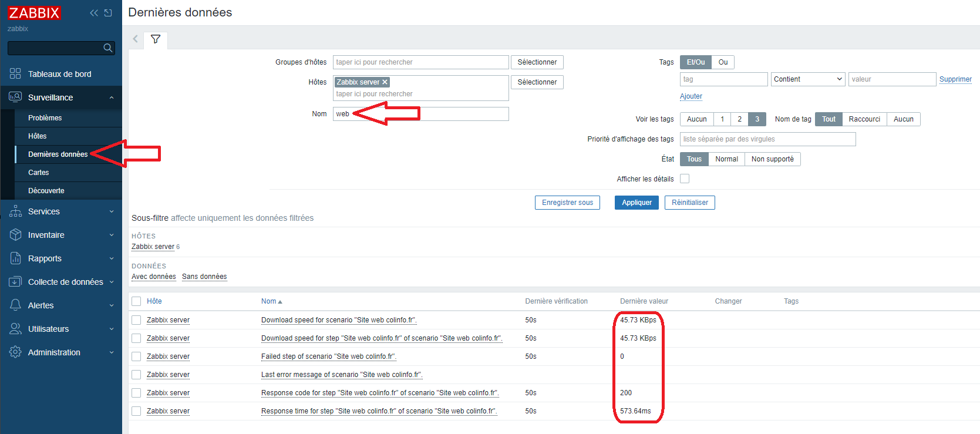Viewport: 980px width, 434px height.
Task: Click the Réinitialiser button
Action: click(689, 203)
